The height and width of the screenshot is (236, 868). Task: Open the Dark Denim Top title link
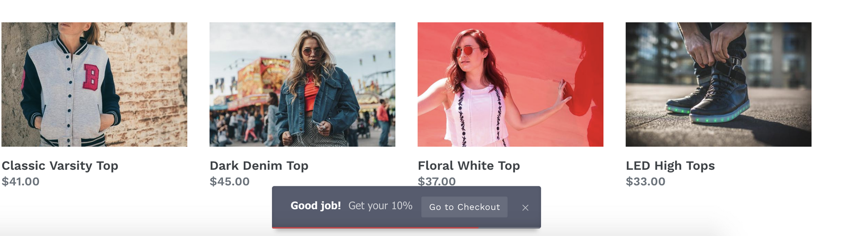click(x=259, y=166)
